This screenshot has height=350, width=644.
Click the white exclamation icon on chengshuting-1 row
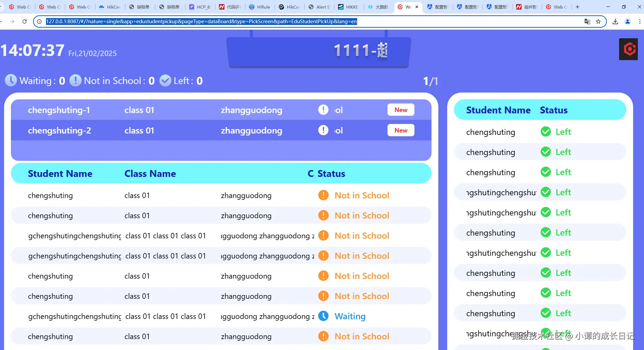coord(323,110)
